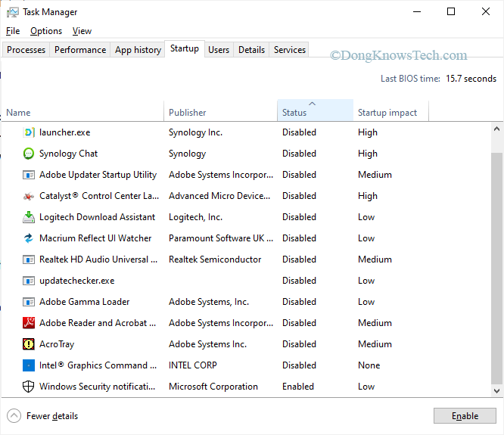This screenshot has width=504, height=435.
Task: Switch to the Users tab
Action: [219, 50]
